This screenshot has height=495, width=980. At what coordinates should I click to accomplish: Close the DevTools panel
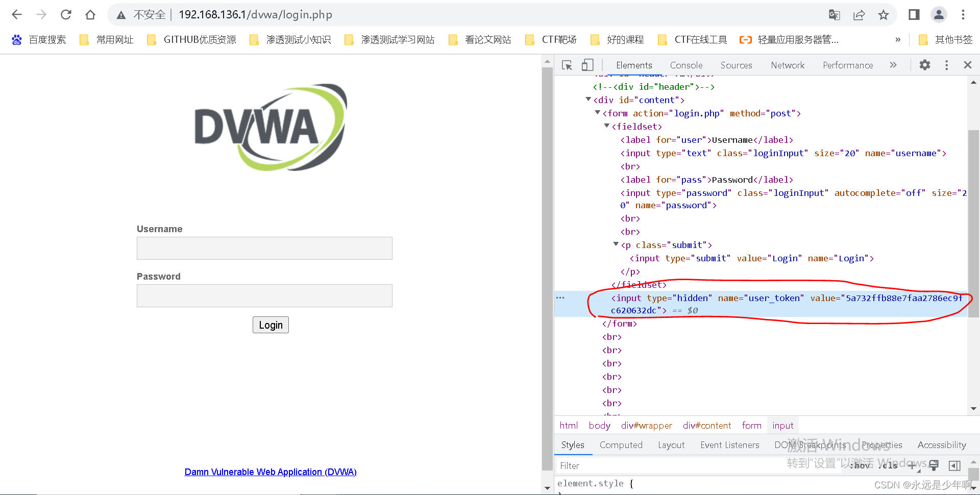click(968, 65)
